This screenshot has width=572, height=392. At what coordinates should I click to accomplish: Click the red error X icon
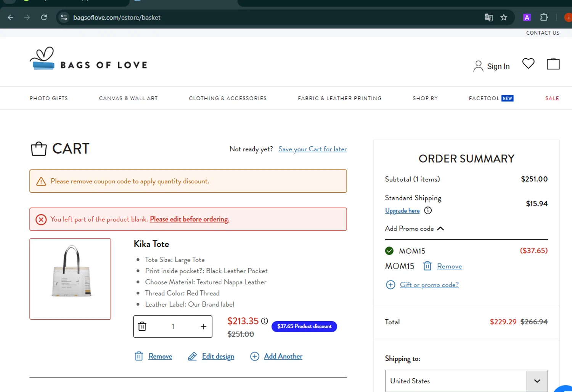point(41,219)
